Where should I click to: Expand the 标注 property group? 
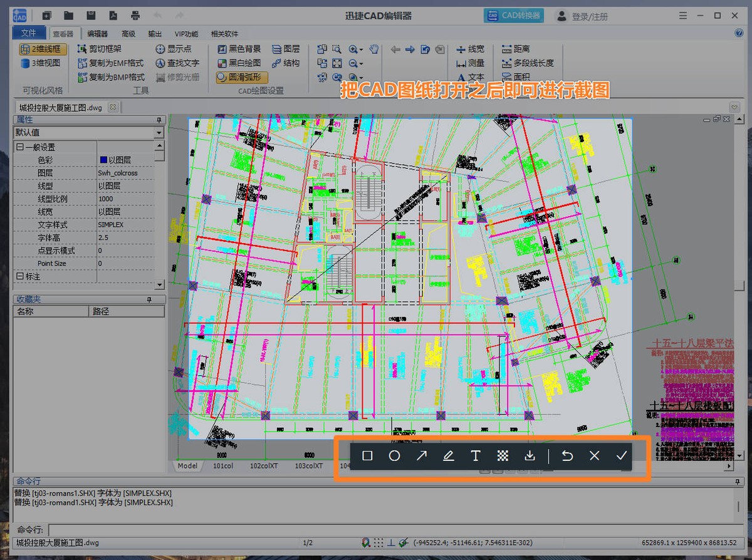19,276
